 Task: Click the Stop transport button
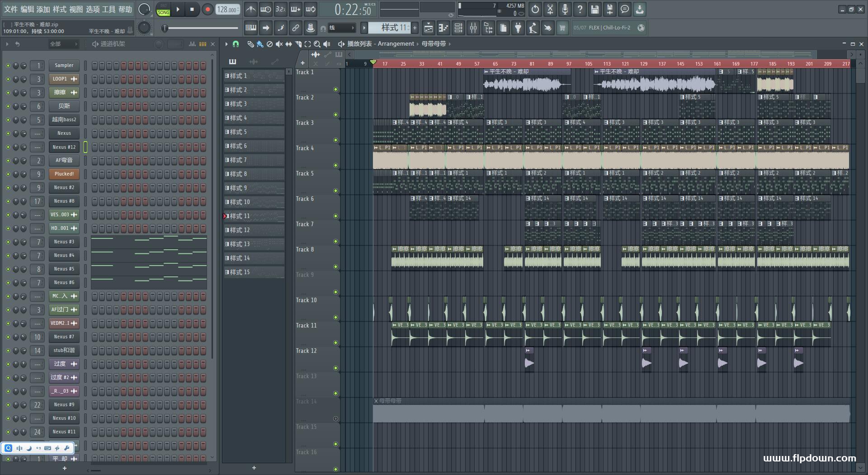[192, 9]
